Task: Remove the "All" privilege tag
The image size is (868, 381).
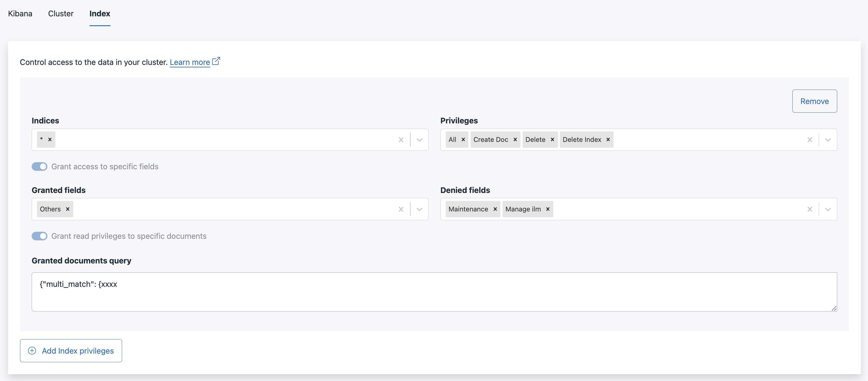Action: pyautogui.click(x=463, y=139)
